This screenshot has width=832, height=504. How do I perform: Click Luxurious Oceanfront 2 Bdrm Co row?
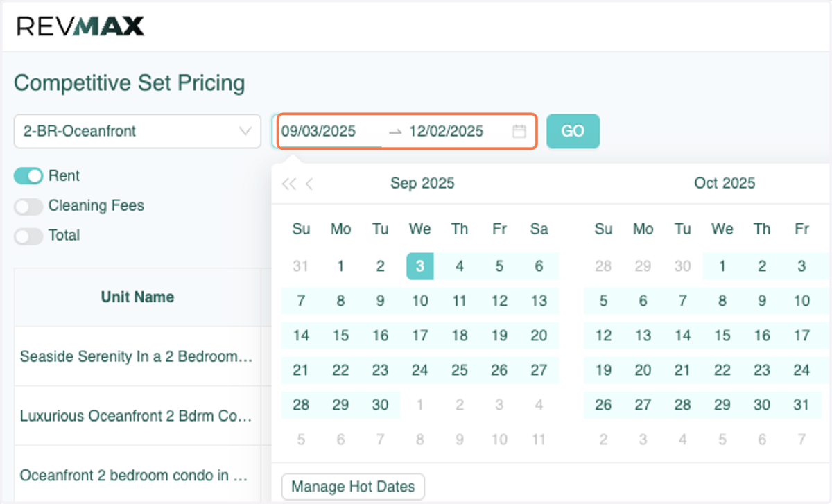tap(137, 416)
